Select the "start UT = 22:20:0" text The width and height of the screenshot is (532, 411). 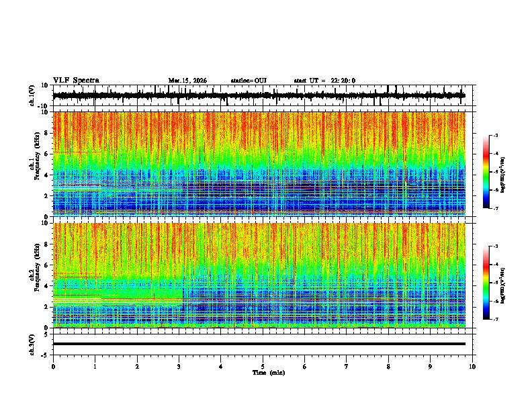324,81
